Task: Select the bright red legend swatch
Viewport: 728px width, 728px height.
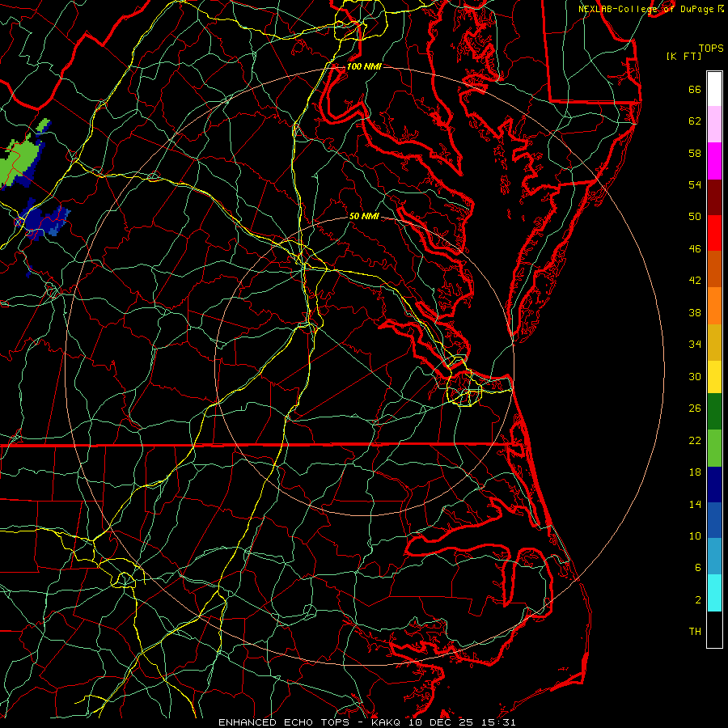Action: point(714,233)
